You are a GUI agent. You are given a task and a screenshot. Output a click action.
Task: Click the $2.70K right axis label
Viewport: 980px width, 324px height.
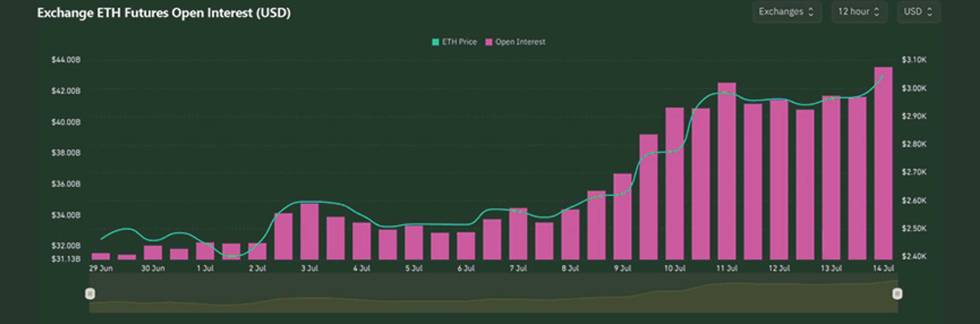pos(914,172)
